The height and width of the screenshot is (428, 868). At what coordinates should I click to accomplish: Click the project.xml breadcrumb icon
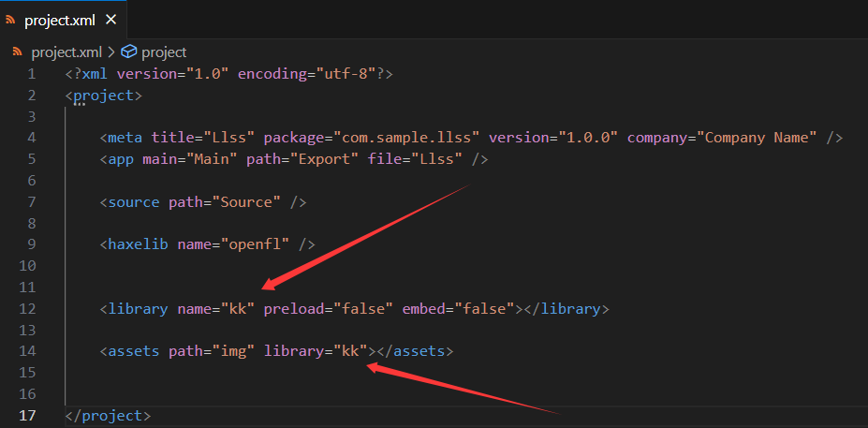coord(17,52)
